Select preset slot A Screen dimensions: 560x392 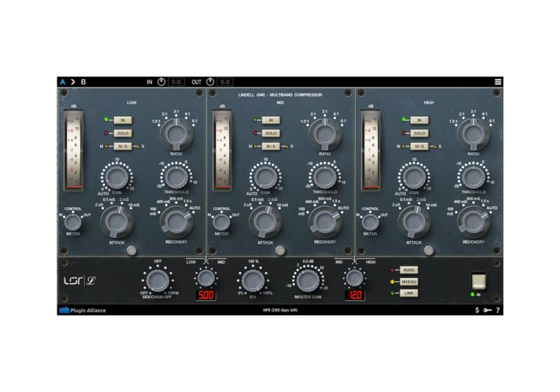pyautogui.click(x=63, y=82)
